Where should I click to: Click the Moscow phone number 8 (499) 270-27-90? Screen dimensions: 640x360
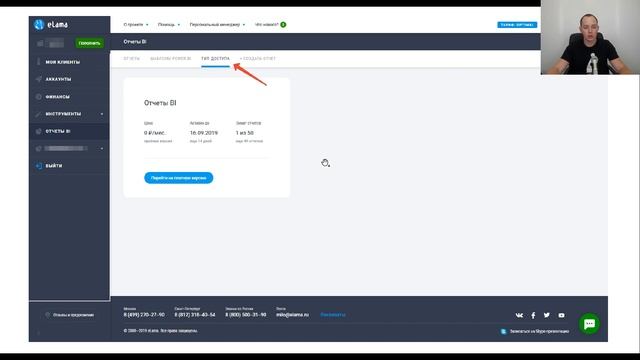coord(144,315)
